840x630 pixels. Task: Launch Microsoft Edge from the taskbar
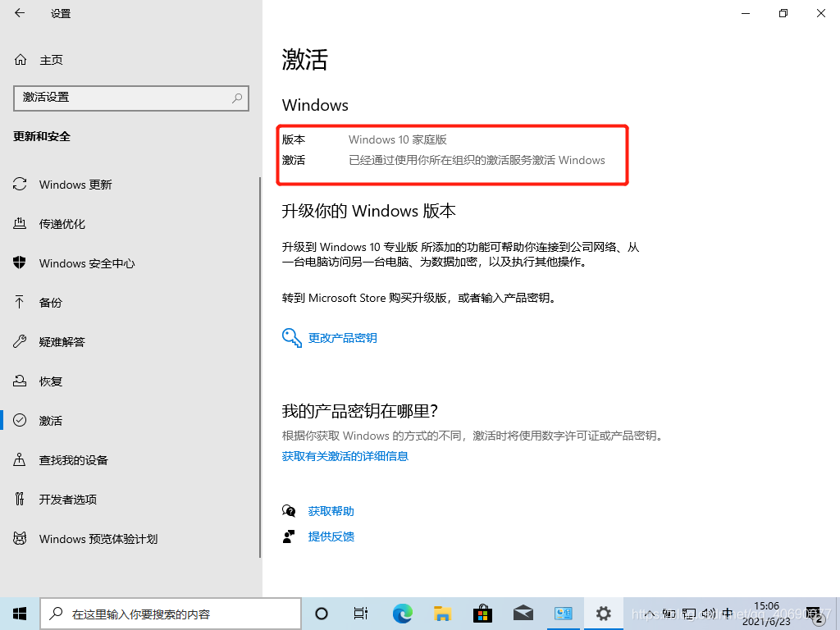[x=402, y=614]
